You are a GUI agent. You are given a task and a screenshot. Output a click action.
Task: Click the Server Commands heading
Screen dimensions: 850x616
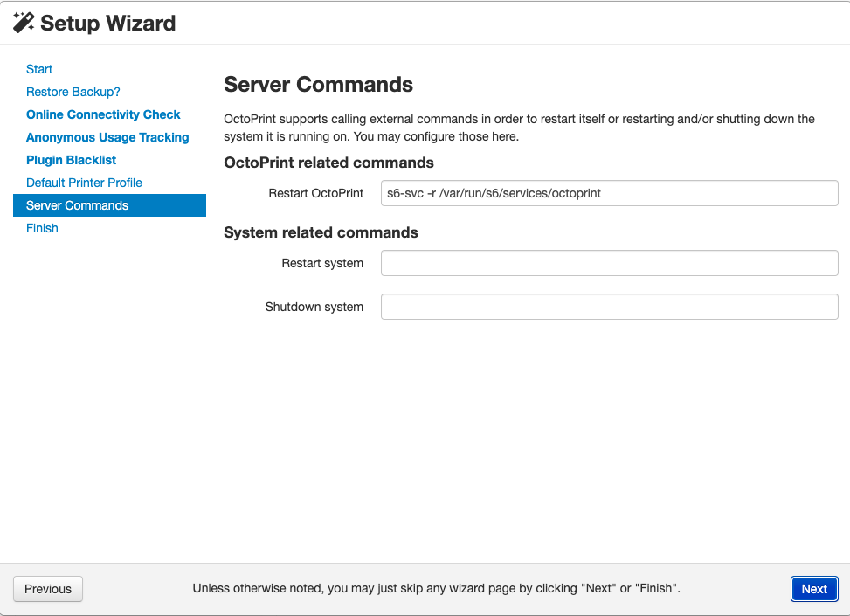[318, 85]
